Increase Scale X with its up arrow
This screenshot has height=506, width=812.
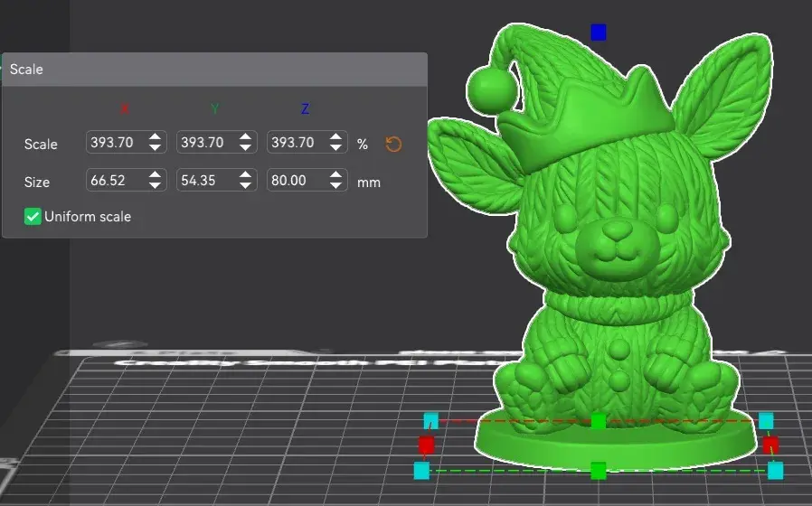pos(155,137)
